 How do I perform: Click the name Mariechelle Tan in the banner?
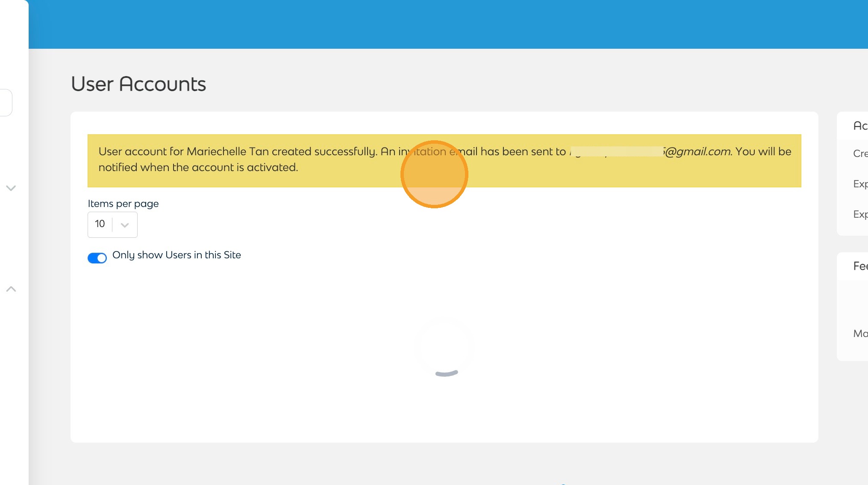pyautogui.click(x=227, y=151)
